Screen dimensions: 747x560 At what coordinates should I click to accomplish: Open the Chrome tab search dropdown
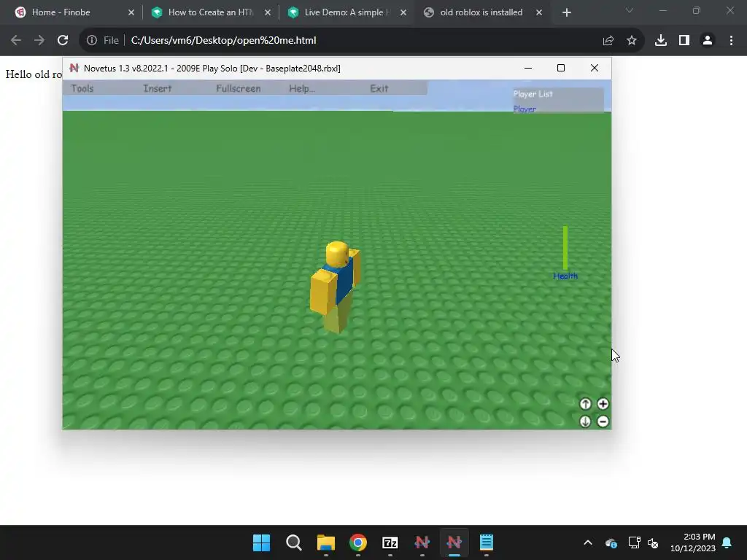[x=630, y=10]
